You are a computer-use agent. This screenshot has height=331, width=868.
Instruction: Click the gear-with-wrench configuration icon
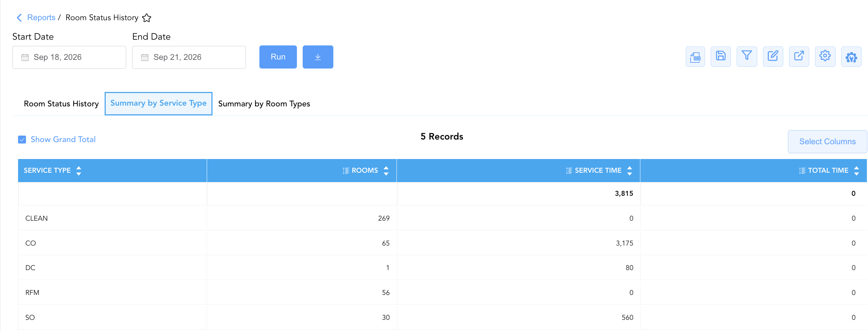(851, 57)
